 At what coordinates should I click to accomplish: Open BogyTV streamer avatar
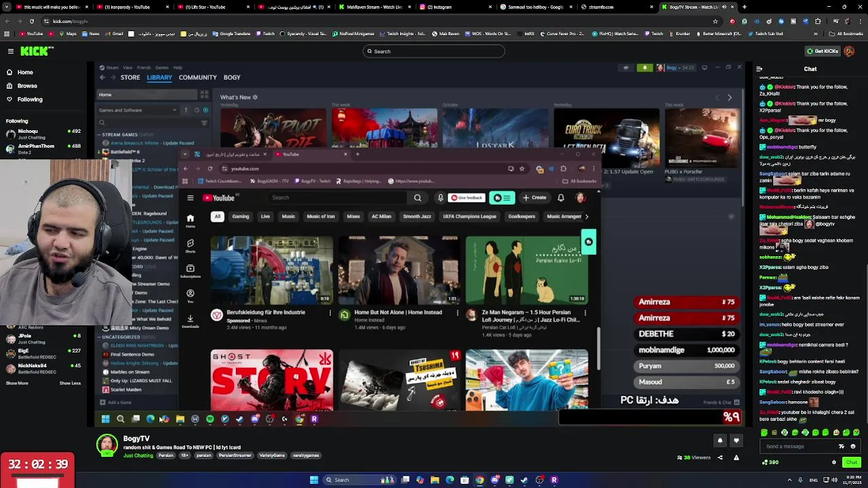click(106, 445)
